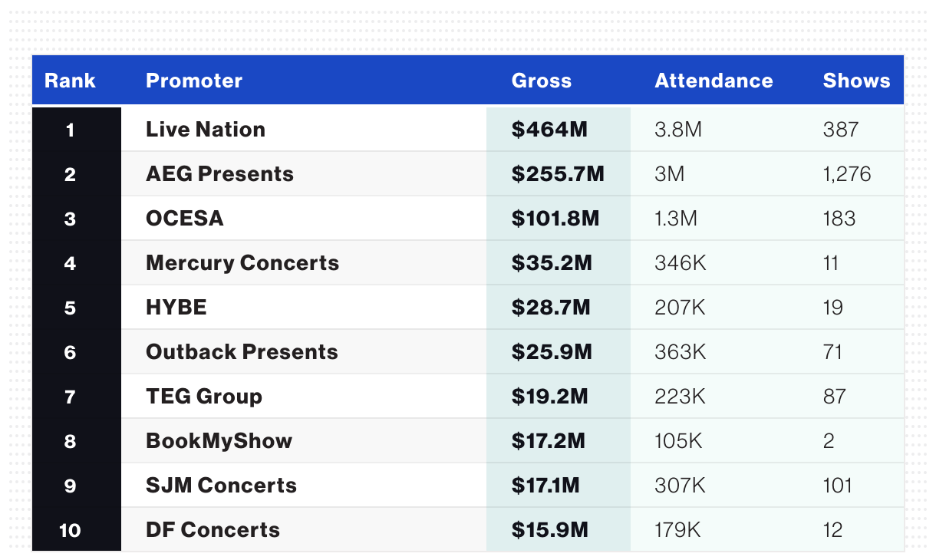Image resolution: width=936 pixels, height=560 pixels.
Task: Click the HYBE promoter name
Action: pyautogui.click(x=176, y=307)
